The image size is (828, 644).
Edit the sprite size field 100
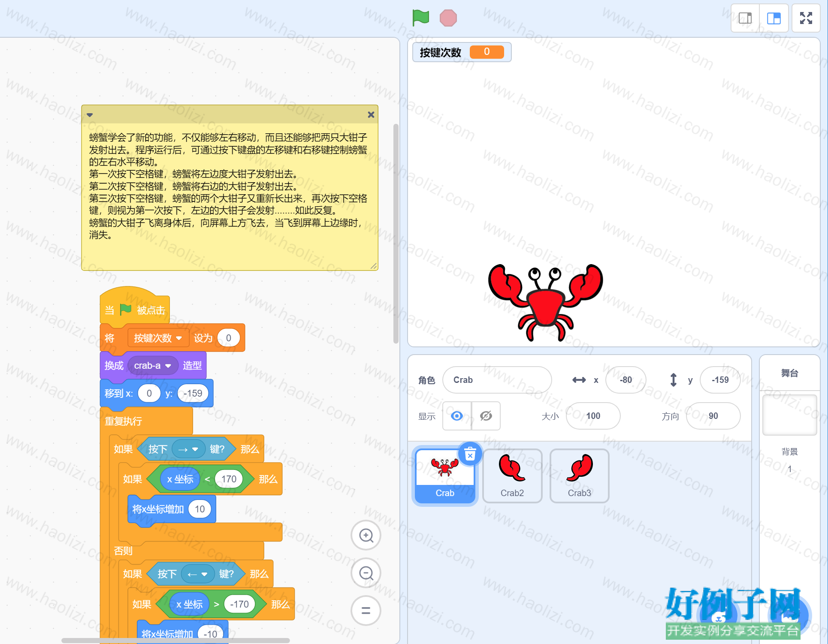pos(593,416)
